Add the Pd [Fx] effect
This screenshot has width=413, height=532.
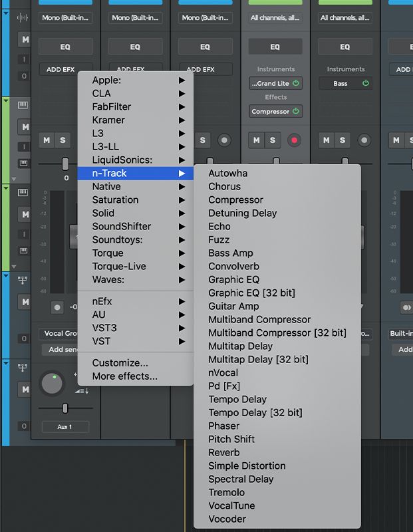coord(277,386)
